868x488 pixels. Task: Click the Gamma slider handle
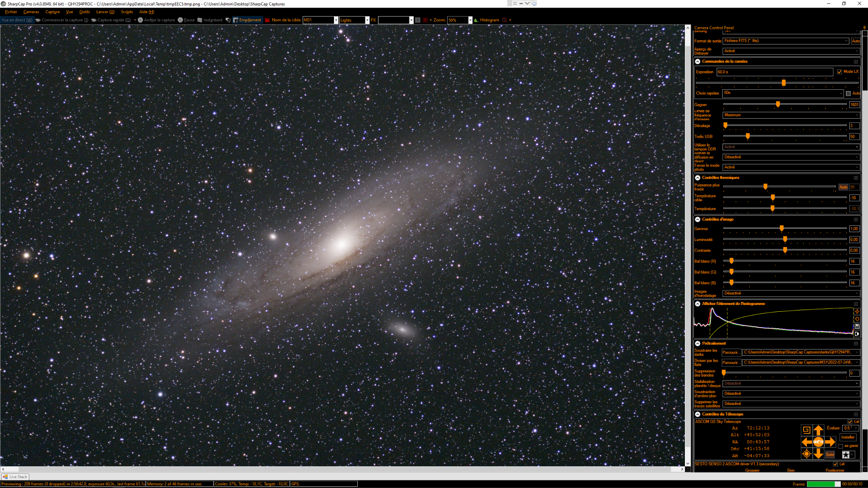pyautogui.click(x=782, y=228)
